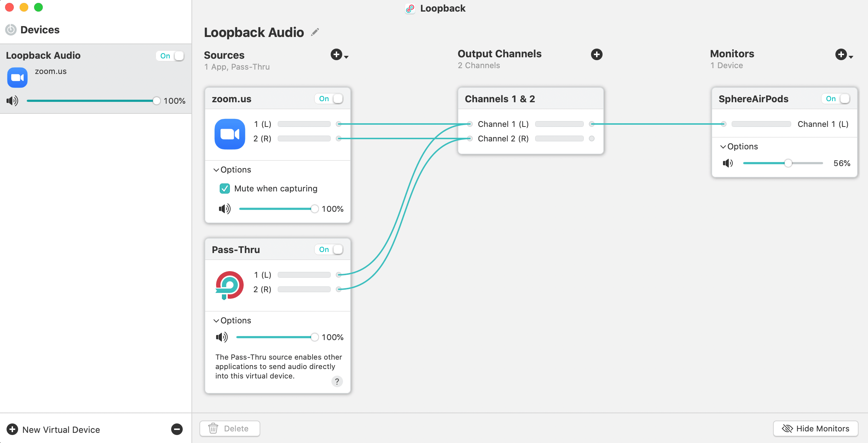Click the zoom.us camera icon in Sources
The height and width of the screenshot is (443, 868).
point(230,134)
